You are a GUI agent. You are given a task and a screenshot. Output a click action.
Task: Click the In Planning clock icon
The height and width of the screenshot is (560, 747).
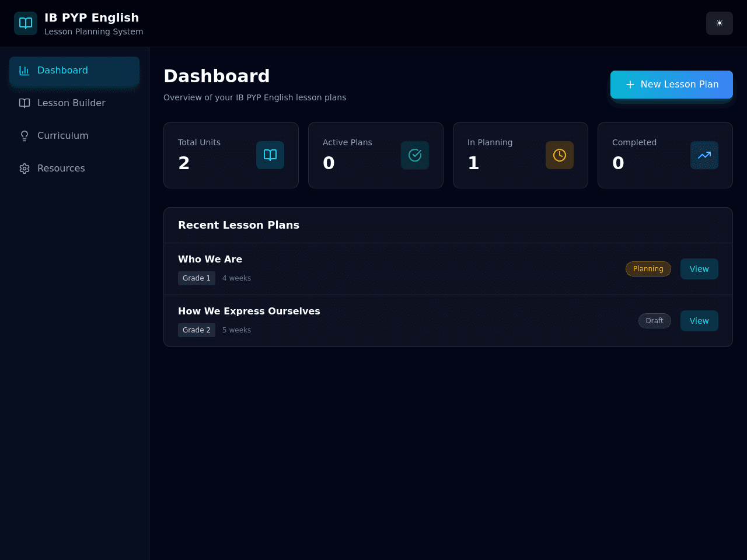560,155
